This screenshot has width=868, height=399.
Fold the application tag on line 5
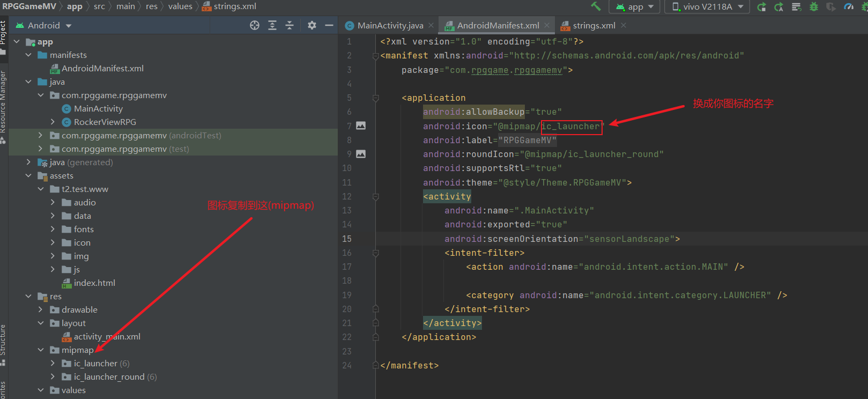pyautogui.click(x=376, y=98)
